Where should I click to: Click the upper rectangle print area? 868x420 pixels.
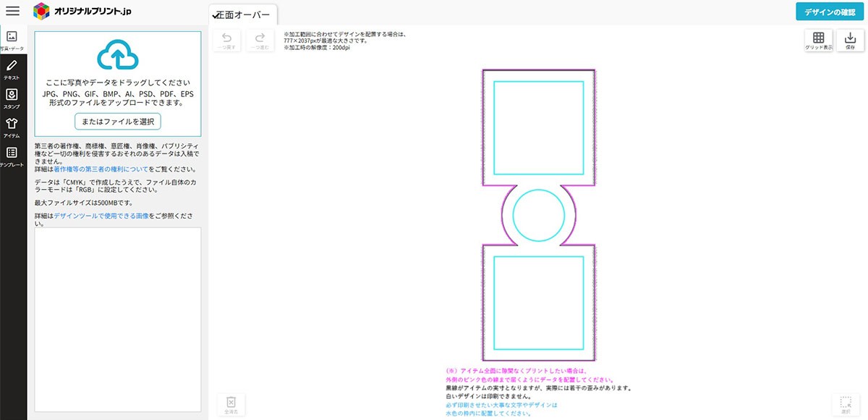point(538,128)
